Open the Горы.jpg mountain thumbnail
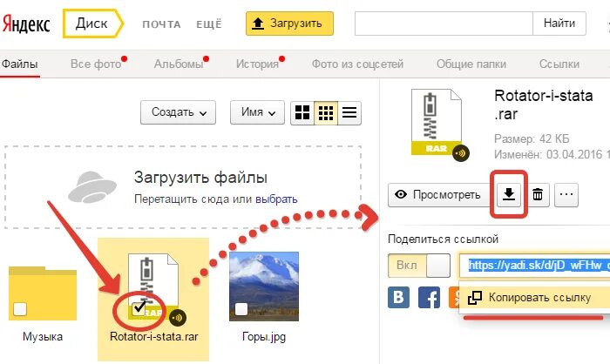The image size is (610, 364). pos(264,286)
